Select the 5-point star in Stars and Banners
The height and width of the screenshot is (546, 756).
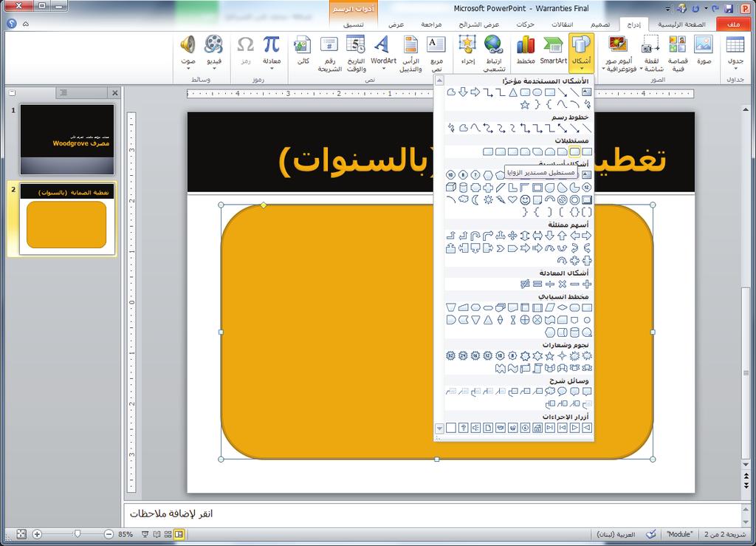[x=549, y=356]
